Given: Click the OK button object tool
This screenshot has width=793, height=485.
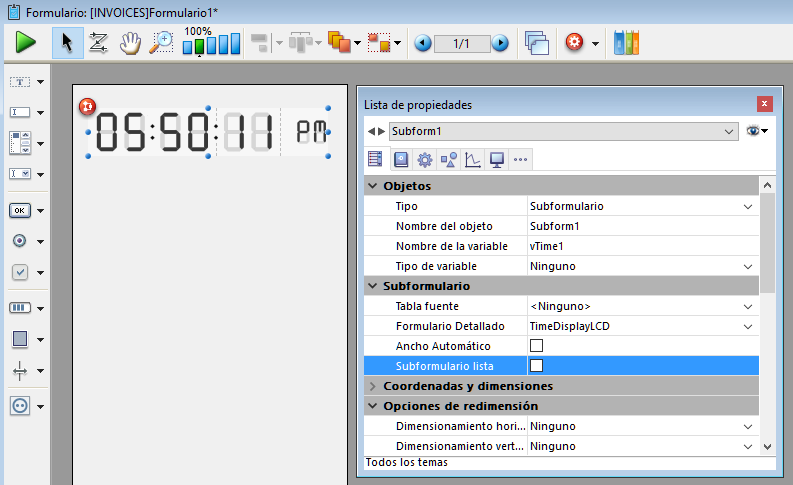Looking at the screenshot, I should click(x=20, y=210).
